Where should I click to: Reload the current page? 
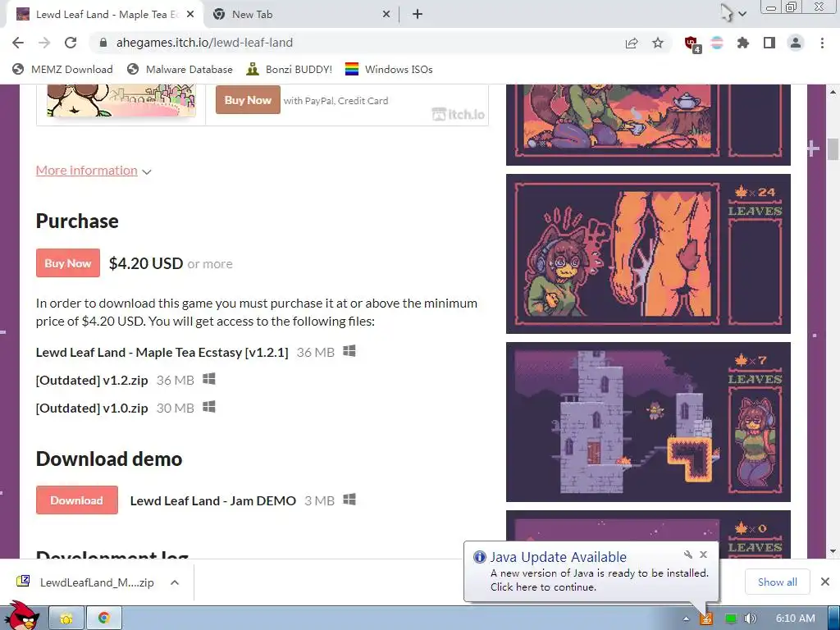point(71,43)
